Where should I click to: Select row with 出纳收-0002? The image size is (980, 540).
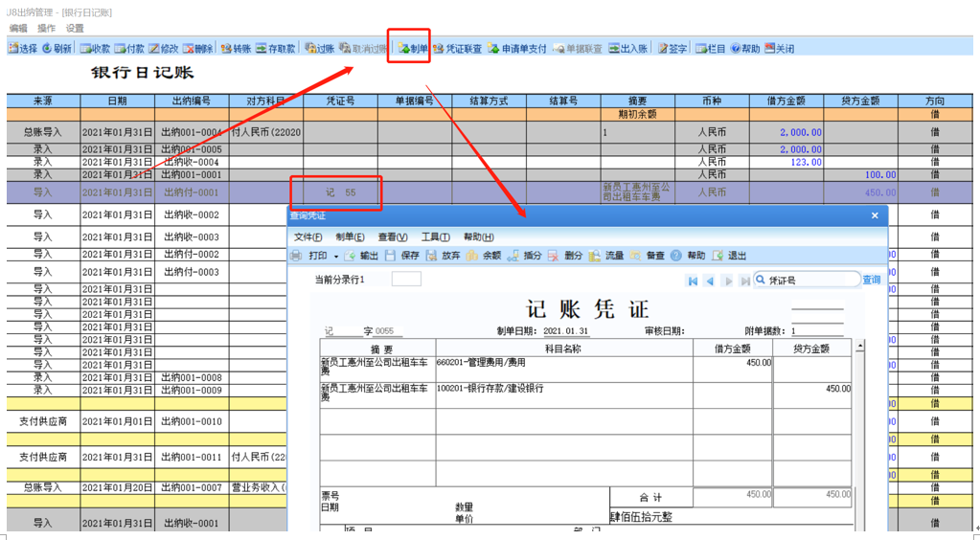(x=147, y=214)
